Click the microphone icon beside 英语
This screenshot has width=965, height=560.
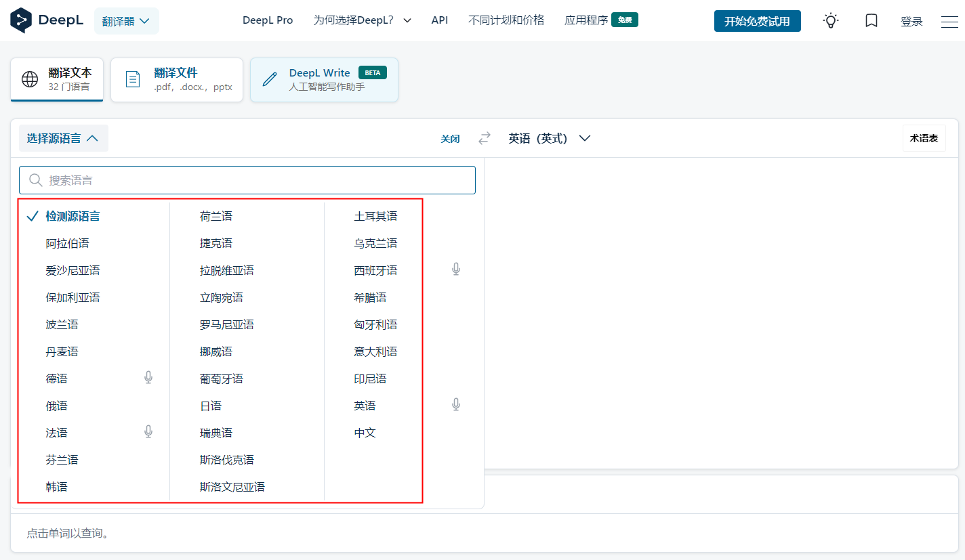click(x=456, y=404)
